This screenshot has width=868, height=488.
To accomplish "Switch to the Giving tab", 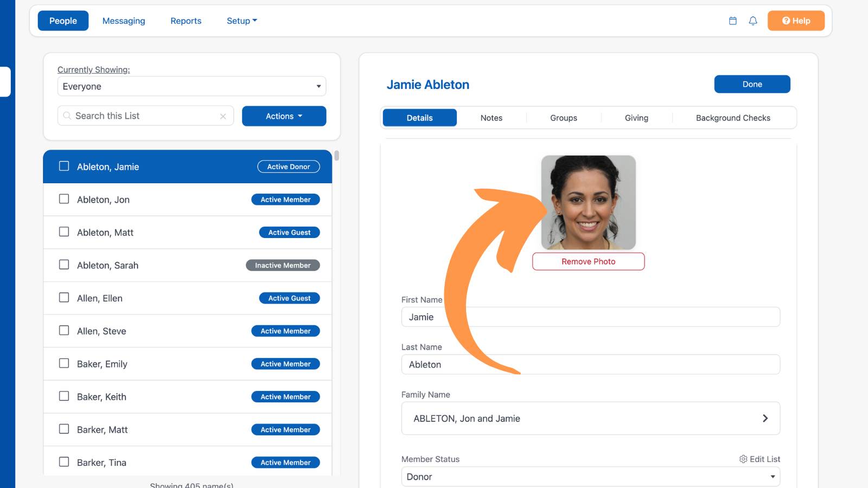I will [x=636, y=118].
